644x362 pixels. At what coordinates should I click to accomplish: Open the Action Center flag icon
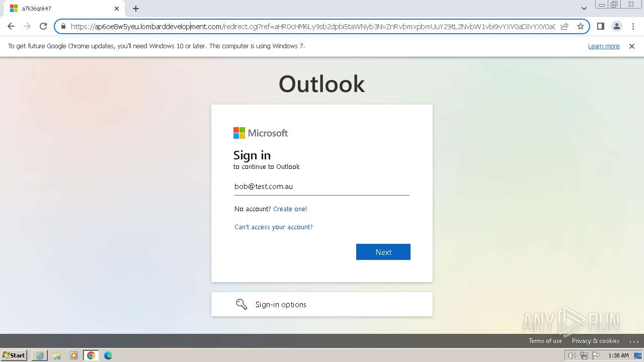click(596, 355)
